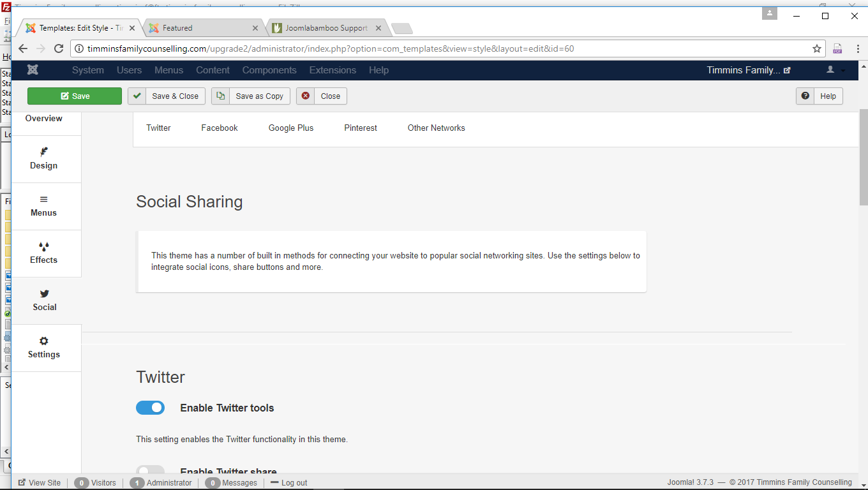This screenshot has height=490, width=868.
Task: Jump to the Google Plus sub-tab
Action: (291, 128)
